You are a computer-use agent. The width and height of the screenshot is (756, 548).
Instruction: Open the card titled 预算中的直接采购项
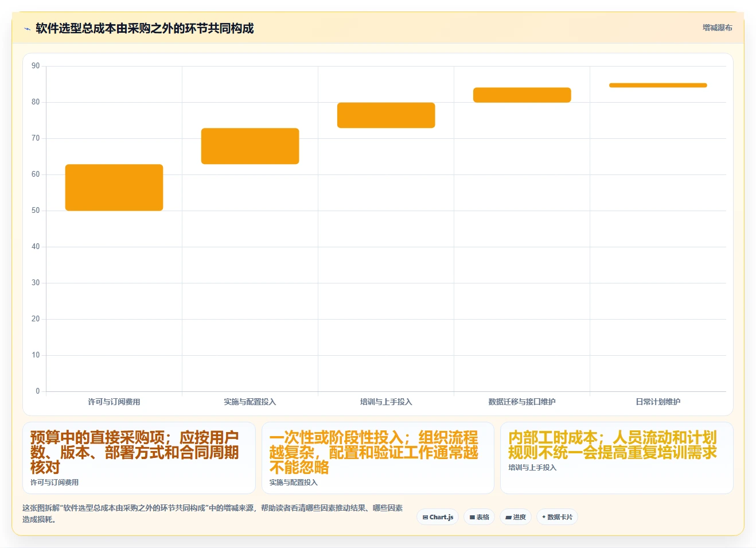coord(139,458)
